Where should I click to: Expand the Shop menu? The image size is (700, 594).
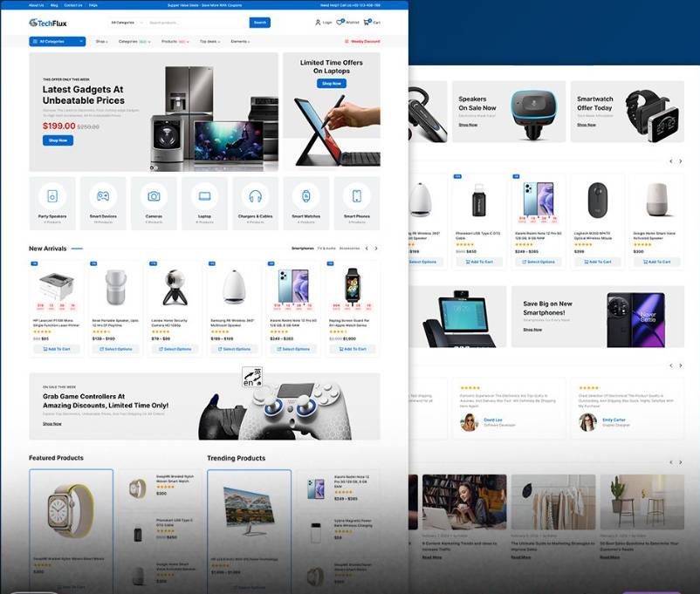[102, 42]
